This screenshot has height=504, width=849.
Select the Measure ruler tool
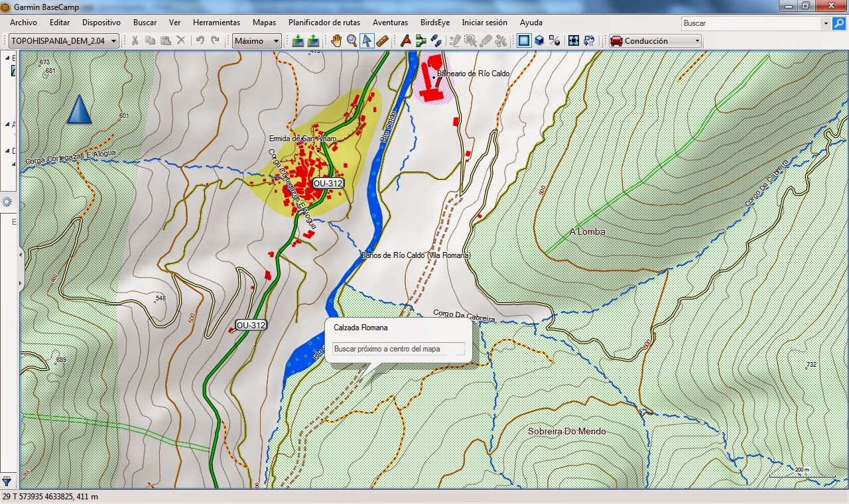tap(382, 41)
